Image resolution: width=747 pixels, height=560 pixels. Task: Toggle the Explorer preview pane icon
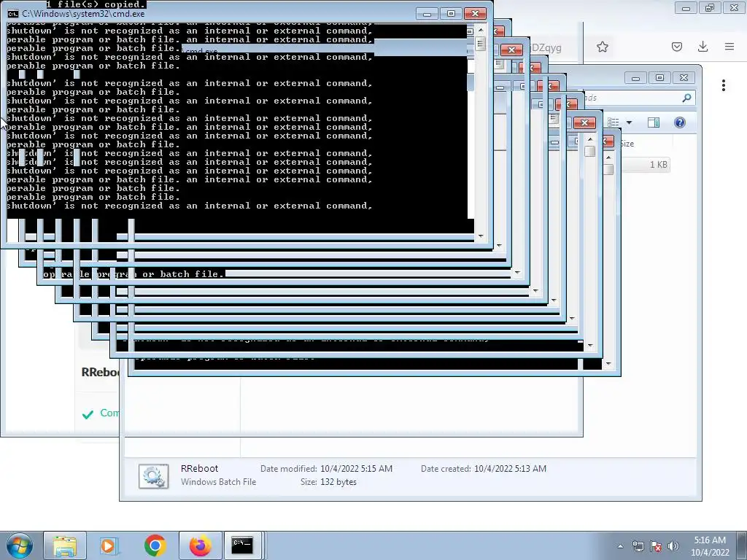(654, 122)
